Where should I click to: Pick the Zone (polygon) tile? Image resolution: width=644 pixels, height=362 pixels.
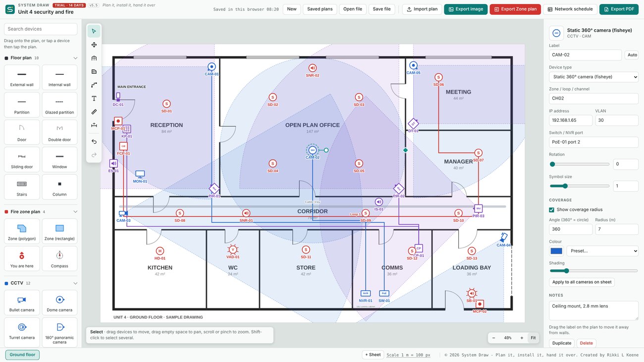(22, 231)
